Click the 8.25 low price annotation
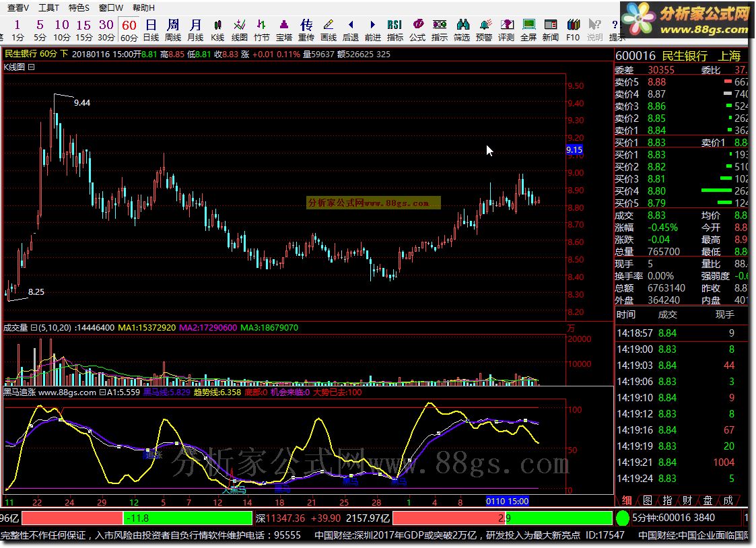Viewport: 756px width, 548px height. [36, 292]
